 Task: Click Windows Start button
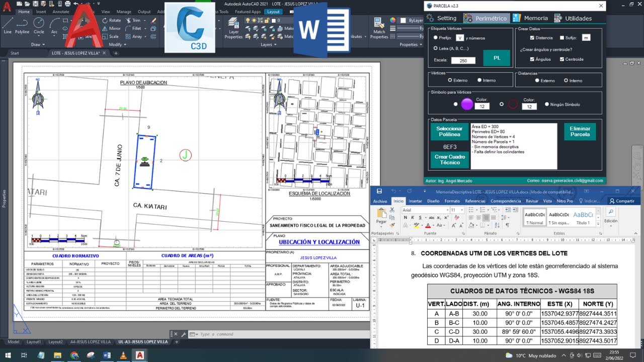tap(8, 355)
